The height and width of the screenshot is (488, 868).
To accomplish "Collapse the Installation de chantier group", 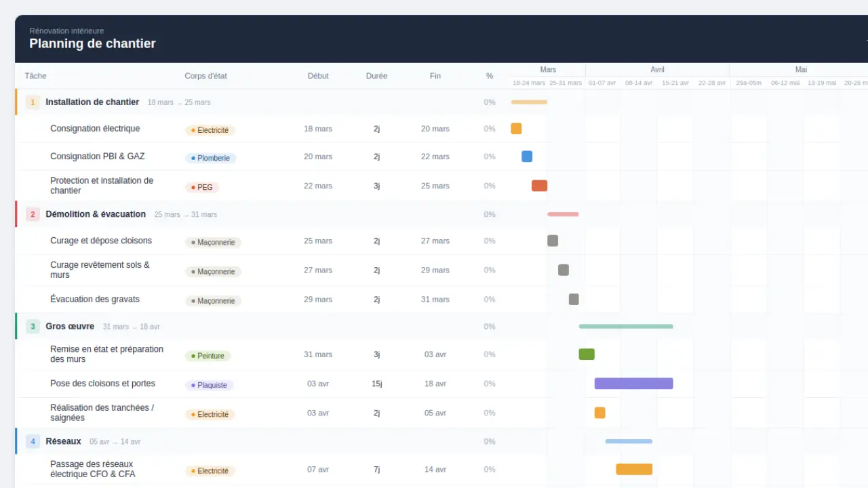I will (92, 102).
